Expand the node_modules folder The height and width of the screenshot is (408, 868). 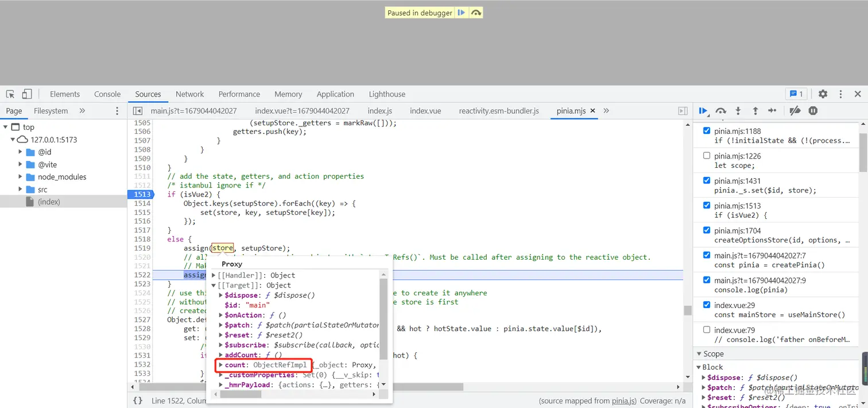tap(21, 177)
